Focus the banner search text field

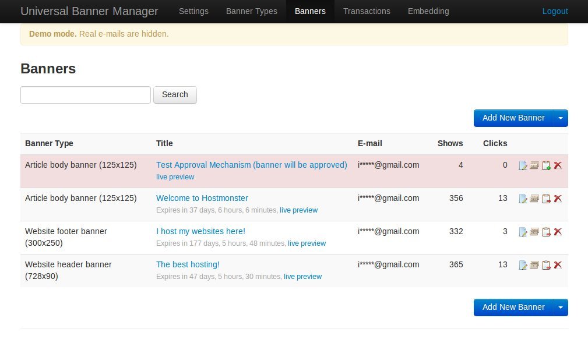tap(86, 95)
